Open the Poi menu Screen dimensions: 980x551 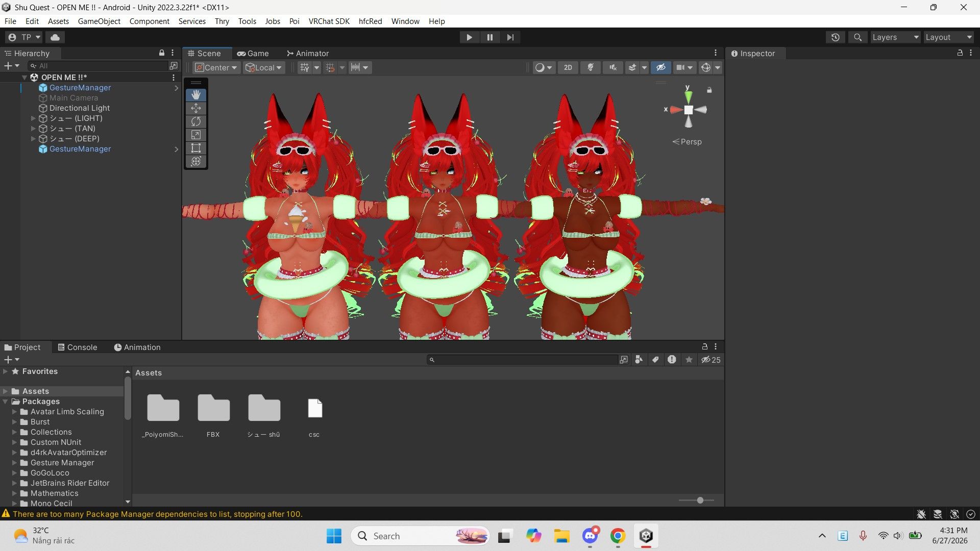[294, 21]
